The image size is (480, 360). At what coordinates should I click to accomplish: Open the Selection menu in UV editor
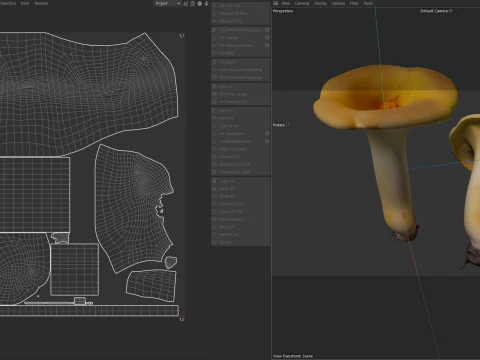tap(7, 3)
